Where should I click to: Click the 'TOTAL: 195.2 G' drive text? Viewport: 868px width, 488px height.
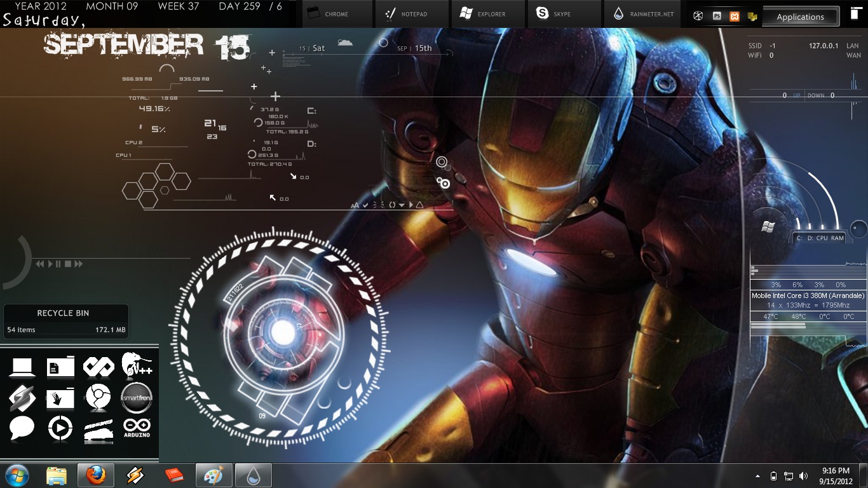287,132
